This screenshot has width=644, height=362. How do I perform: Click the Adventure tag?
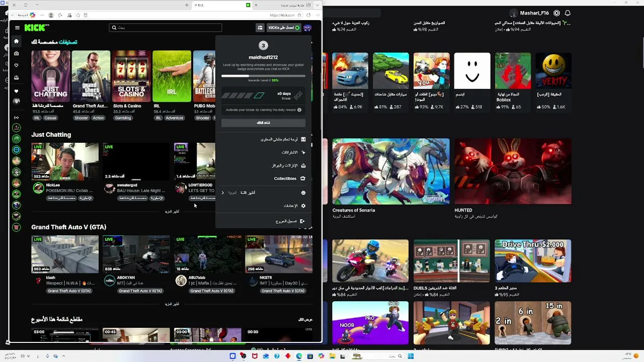pos(175,118)
